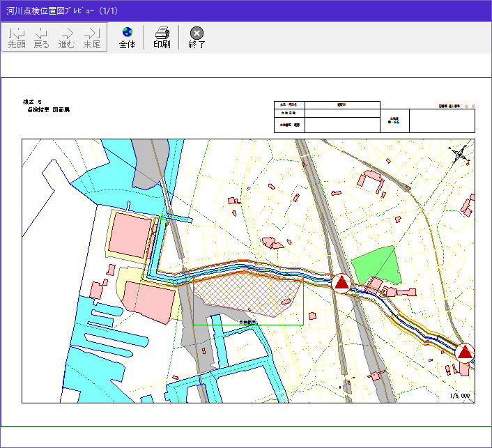Screen dimensions: 492x448
Task: Click the empty cell at header table right
Action: (x=441, y=121)
